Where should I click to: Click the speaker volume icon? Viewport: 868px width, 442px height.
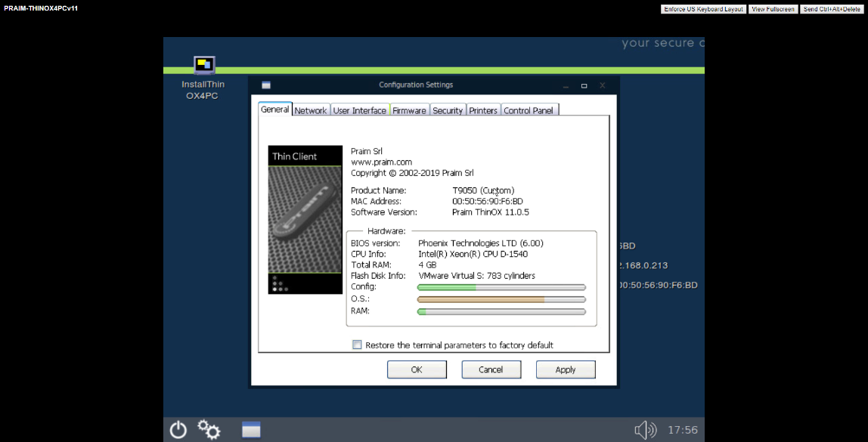point(645,430)
